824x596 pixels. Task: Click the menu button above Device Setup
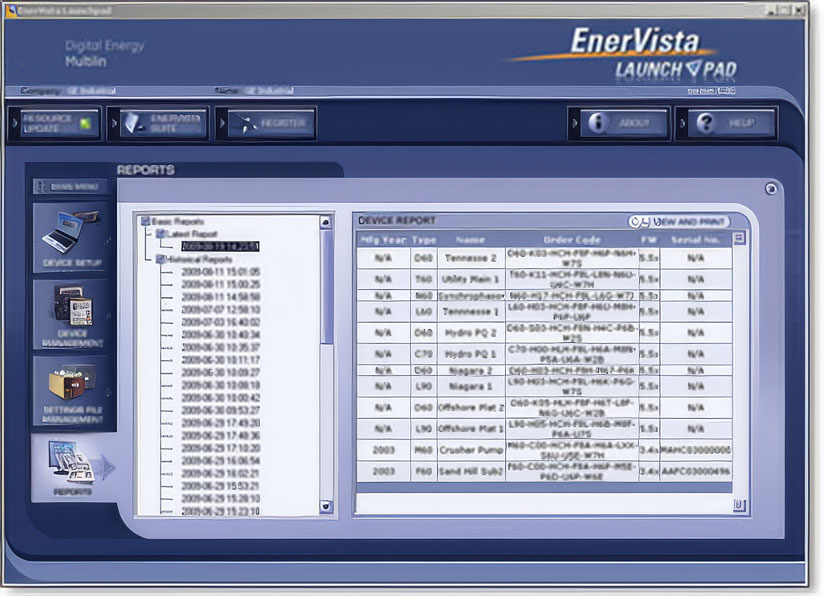click(70, 187)
